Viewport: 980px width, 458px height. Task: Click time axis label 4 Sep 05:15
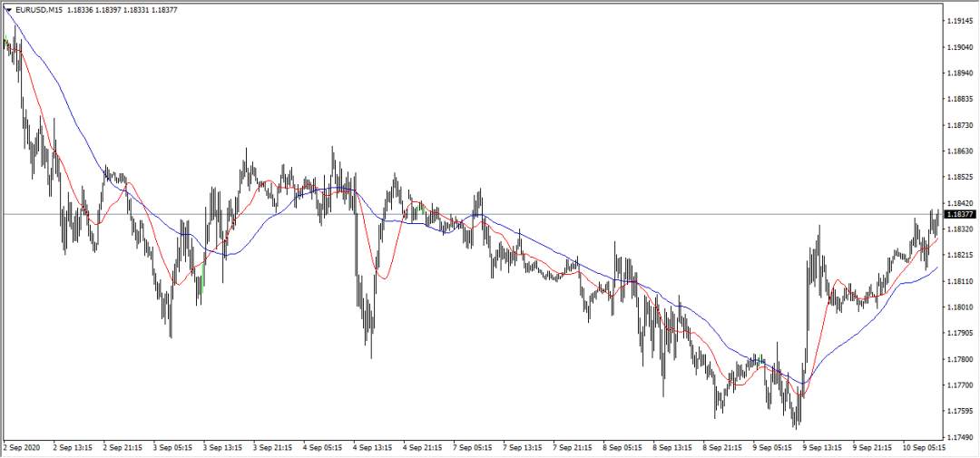coord(323,448)
